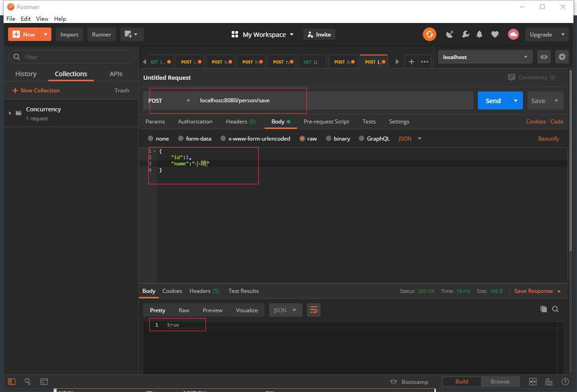Open the View menu

tap(42, 18)
